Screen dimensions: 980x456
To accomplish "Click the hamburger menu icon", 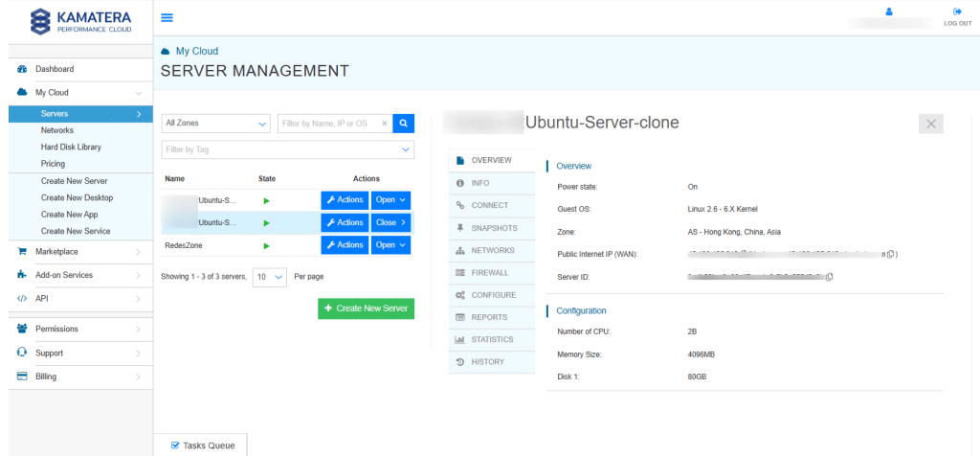I will (x=167, y=17).
